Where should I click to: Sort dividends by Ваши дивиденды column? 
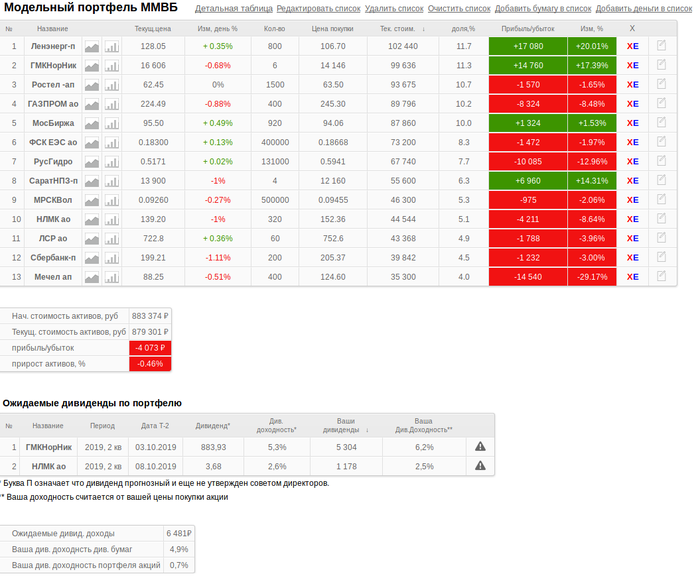(346, 425)
